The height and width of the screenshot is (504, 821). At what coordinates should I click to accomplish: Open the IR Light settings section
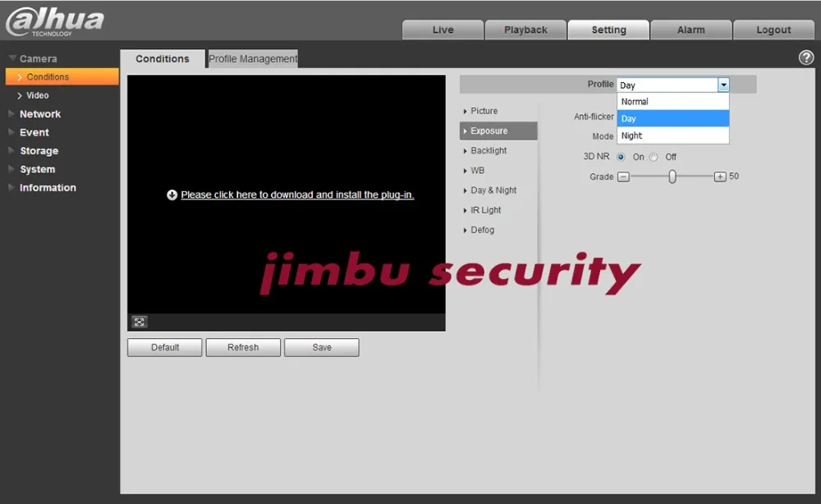498,210
